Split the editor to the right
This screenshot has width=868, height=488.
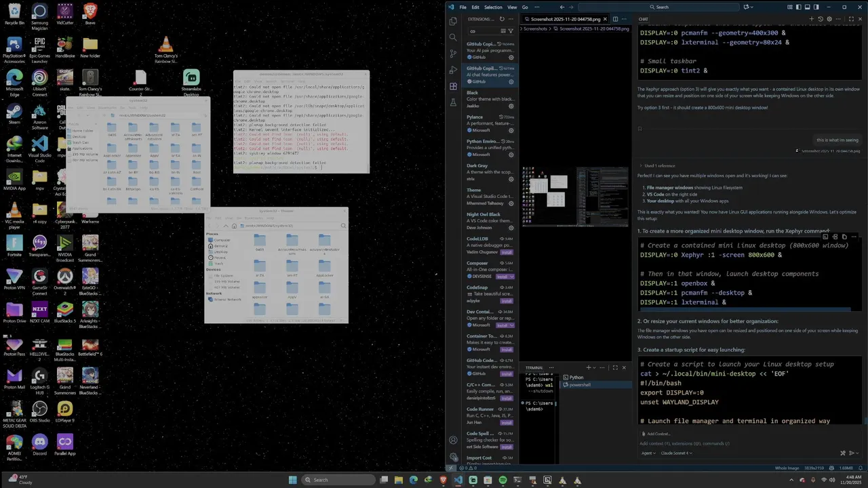click(x=615, y=19)
